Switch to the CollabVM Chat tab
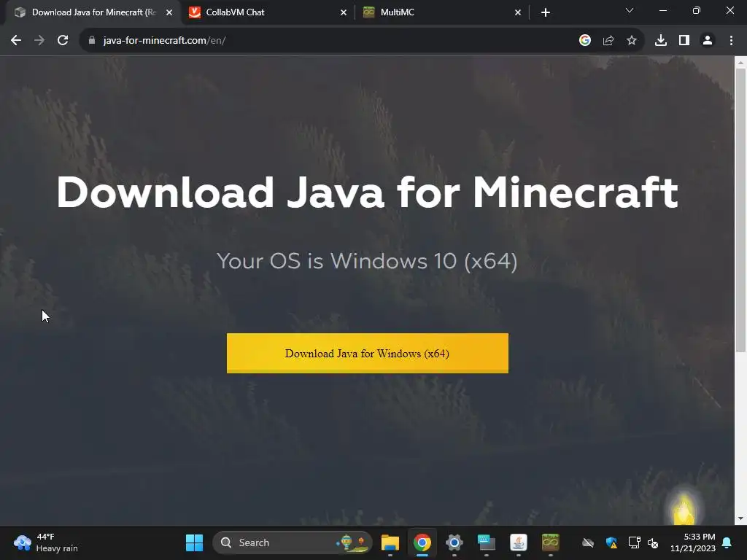Screen dimensions: 747x560 [268, 12]
